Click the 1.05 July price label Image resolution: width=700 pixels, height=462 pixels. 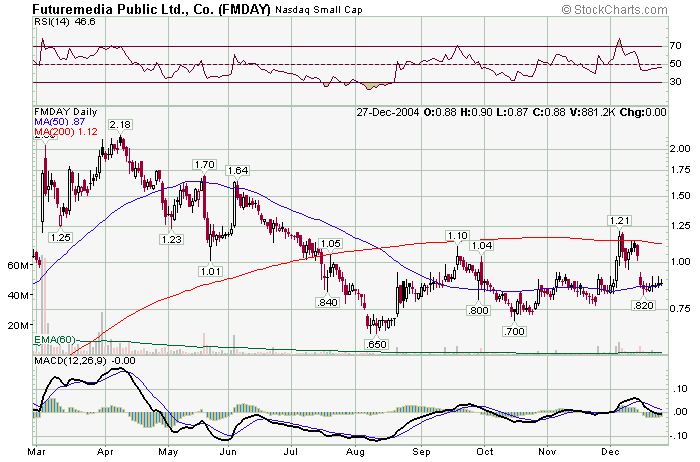[x=331, y=244]
